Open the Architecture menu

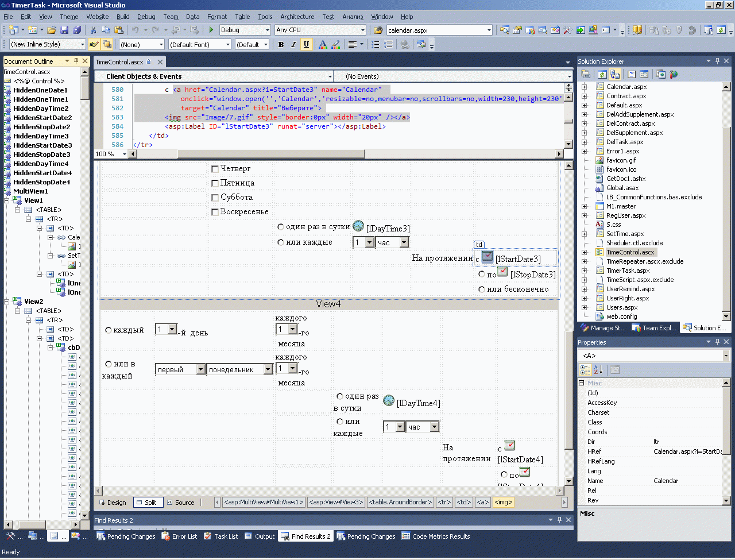297,17
